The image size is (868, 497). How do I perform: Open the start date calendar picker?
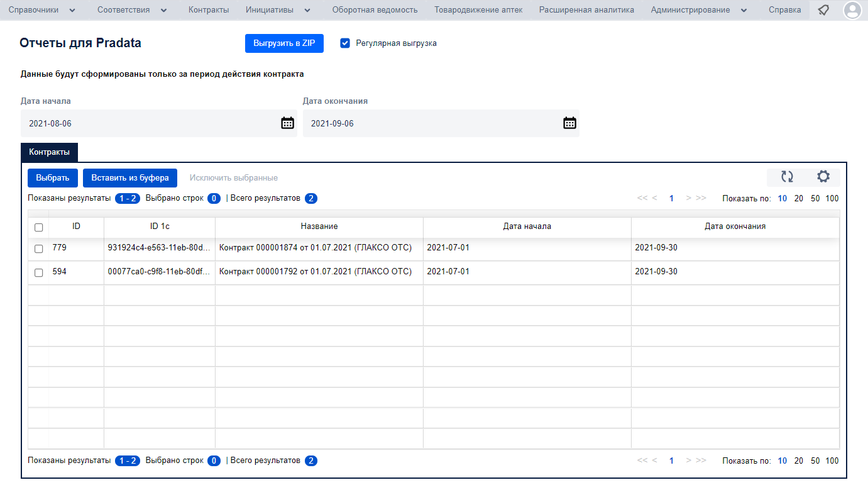click(287, 123)
